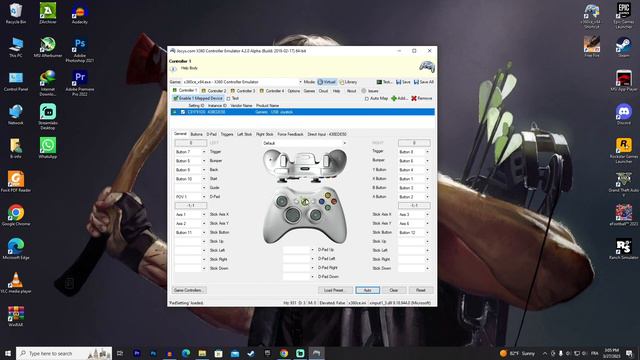Click Windows Start button
The width and height of the screenshot is (640, 360).
click(7, 353)
